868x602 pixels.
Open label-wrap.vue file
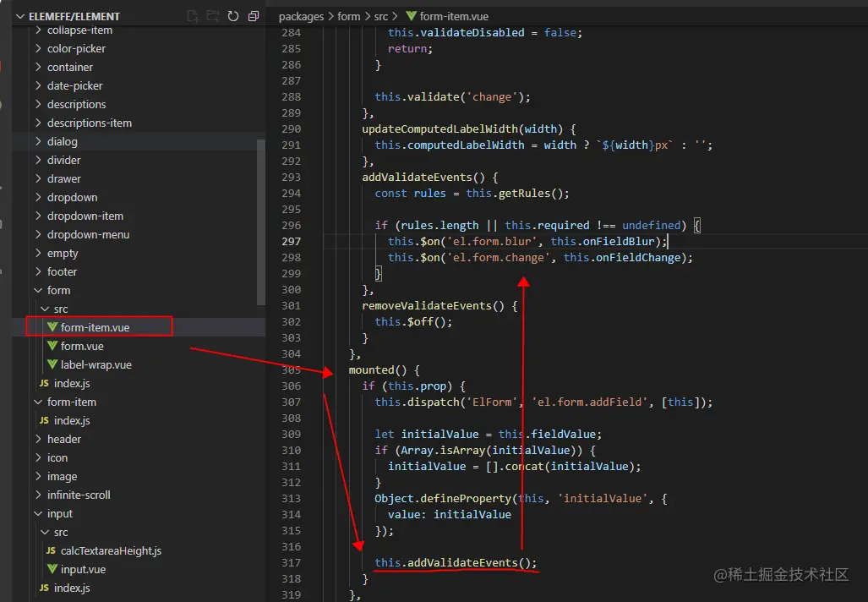pos(96,365)
